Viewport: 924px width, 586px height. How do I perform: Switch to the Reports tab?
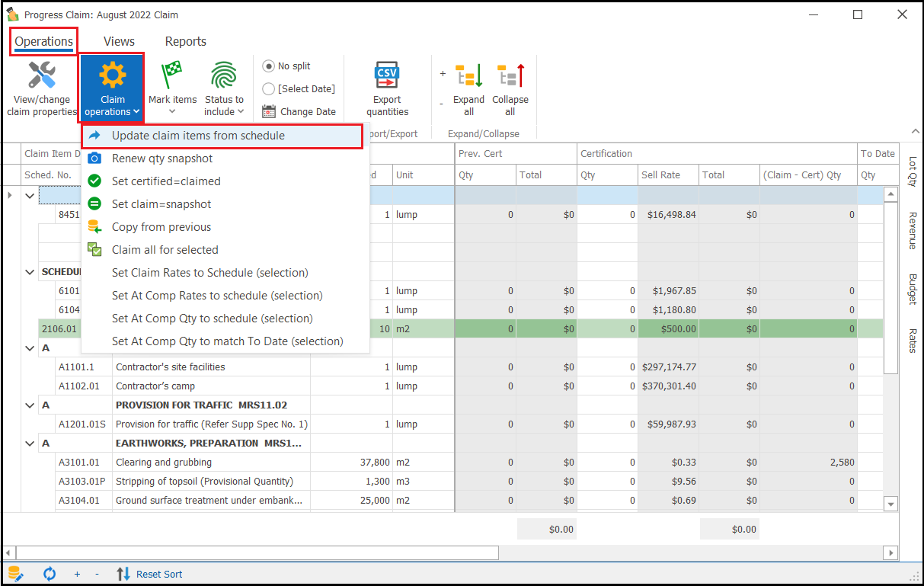click(x=185, y=42)
